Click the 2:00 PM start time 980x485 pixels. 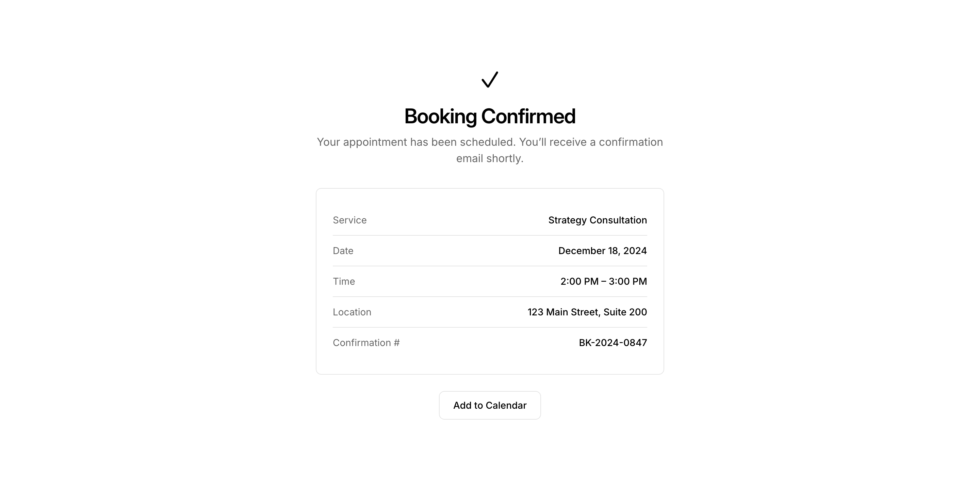tap(579, 281)
